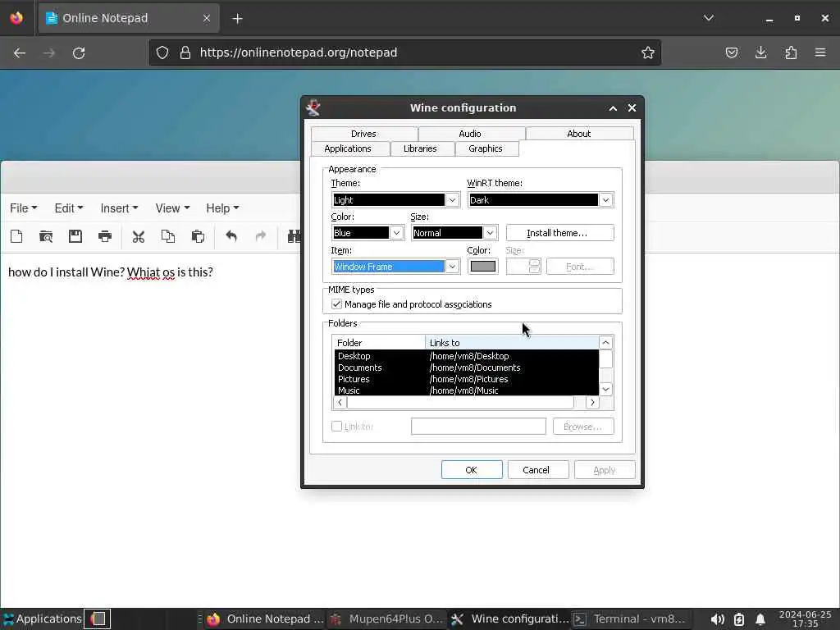The height and width of the screenshot is (630, 840).
Task: Click the Firefox URL address bar
Action: click(x=405, y=52)
